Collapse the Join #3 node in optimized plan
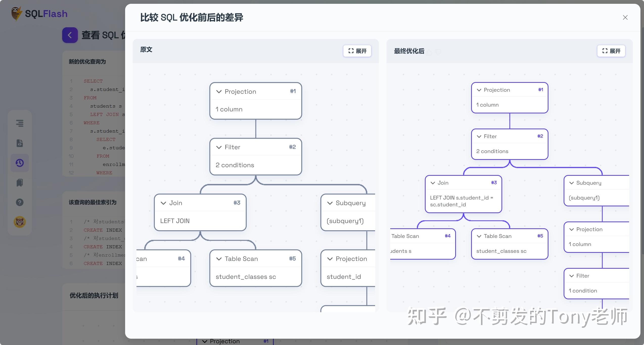644x345 pixels. pyautogui.click(x=433, y=183)
